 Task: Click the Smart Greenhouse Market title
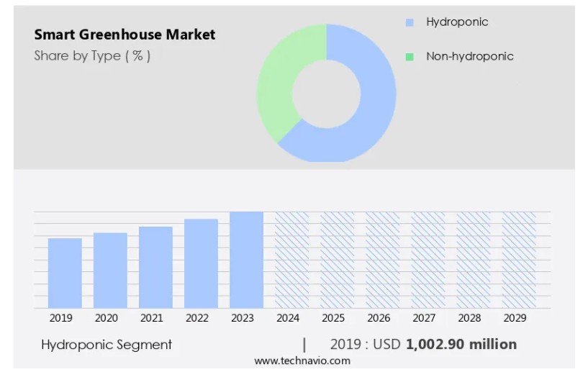tap(125, 35)
